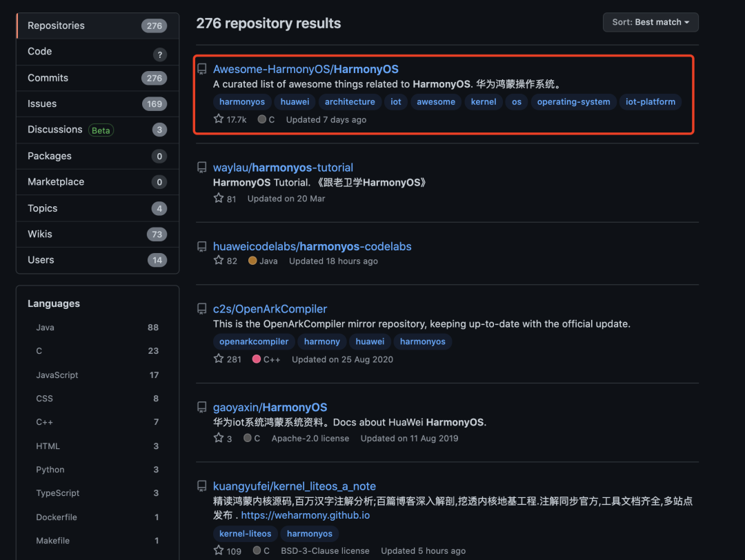The width and height of the screenshot is (745, 560).
Task: Click the harmonyos tag on OpenArkCompiler
Action: click(x=422, y=341)
